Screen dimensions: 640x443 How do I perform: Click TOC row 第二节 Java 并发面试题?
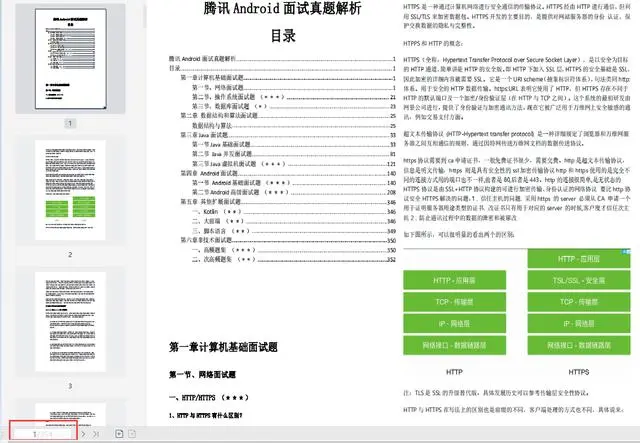click(x=294, y=154)
